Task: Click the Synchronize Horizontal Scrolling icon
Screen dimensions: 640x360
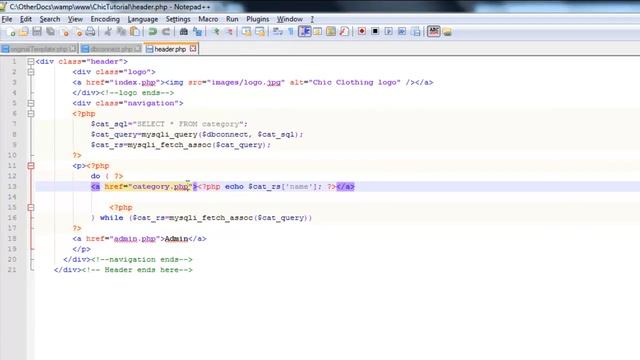Action: click(x=260, y=32)
